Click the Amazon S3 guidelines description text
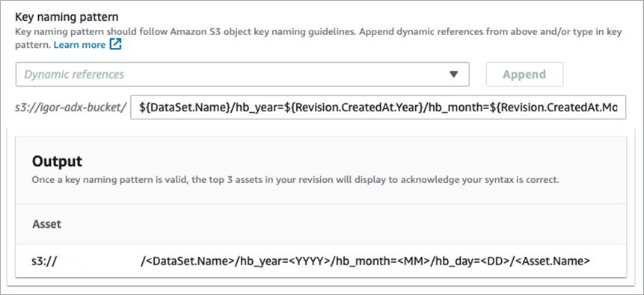Viewport: 644px width, 295px height. 319,38
